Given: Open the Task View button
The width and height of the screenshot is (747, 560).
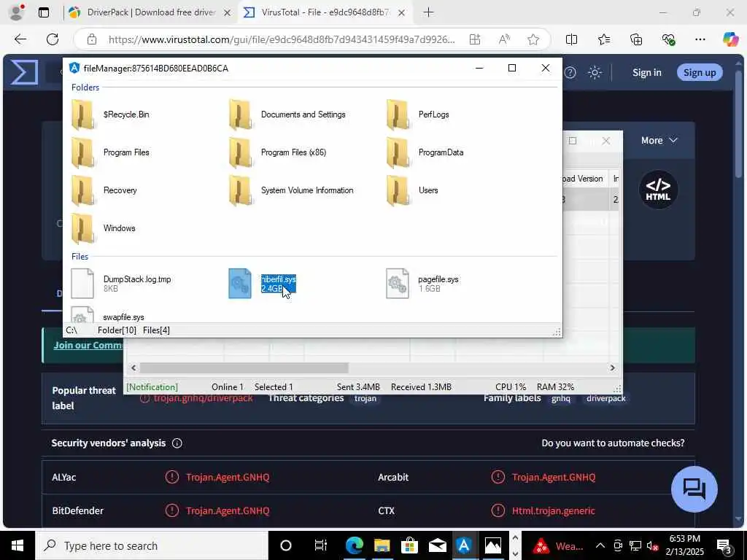Looking at the screenshot, I should point(320,545).
